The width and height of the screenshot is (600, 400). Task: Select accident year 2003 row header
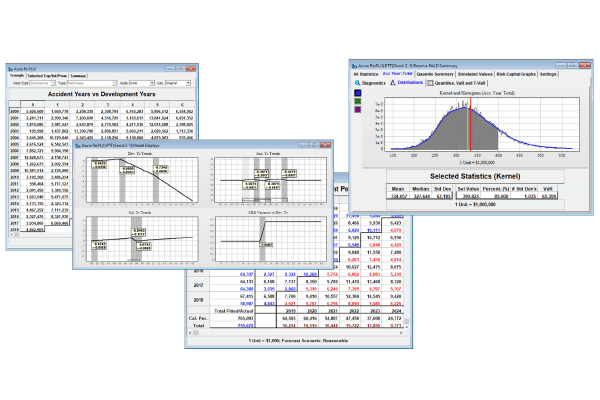click(14, 131)
